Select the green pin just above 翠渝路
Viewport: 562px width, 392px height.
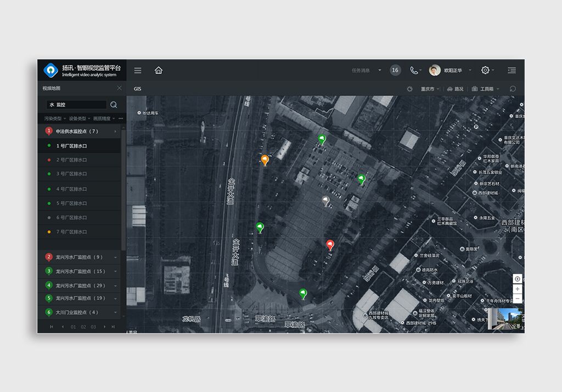303,294
